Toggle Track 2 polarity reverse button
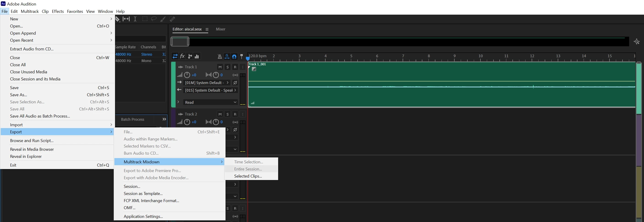644x222 pixels. (235, 130)
